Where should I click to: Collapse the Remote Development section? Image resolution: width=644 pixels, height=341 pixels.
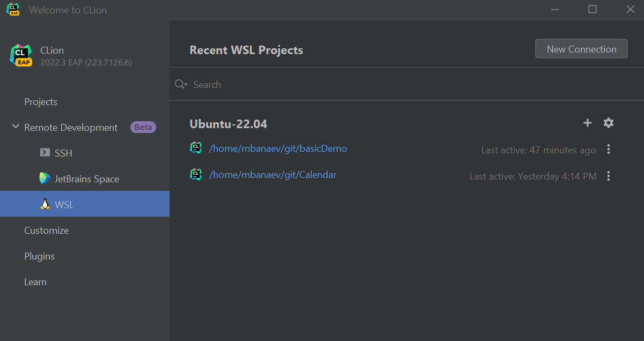(x=14, y=128)
